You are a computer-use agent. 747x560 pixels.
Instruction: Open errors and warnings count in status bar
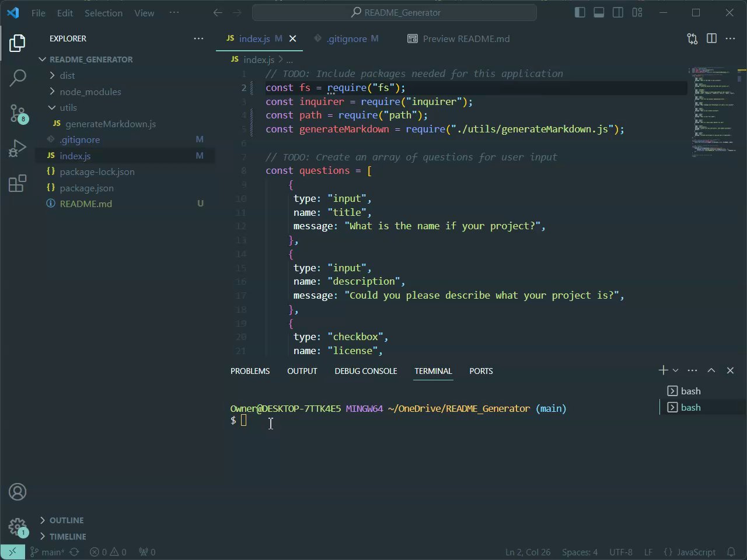108,552
